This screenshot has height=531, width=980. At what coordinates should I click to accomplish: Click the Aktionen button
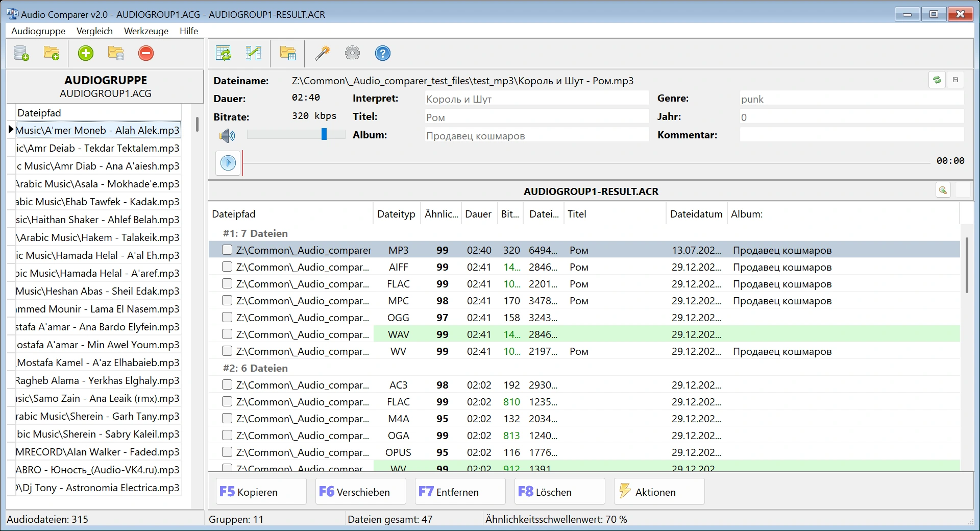pyautogui.click(x=659, y=491)
